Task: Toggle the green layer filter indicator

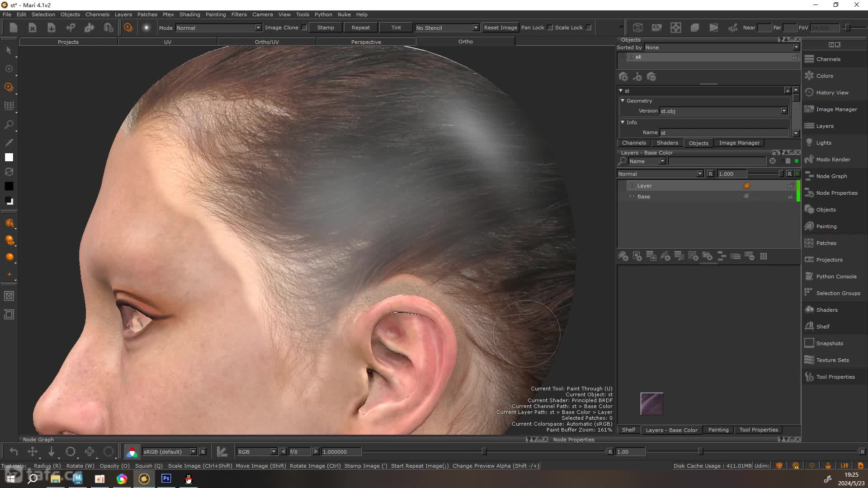Action: coord(797,161)
